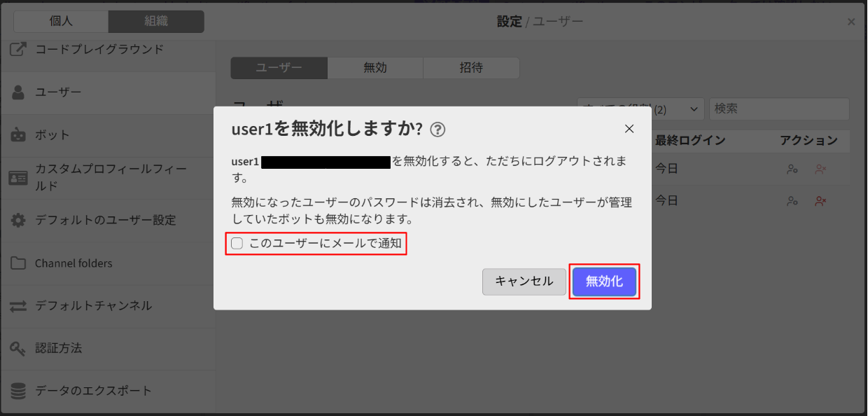Open the コードプレイグラウンド external link icon
Viewport: 868px width, 416px height.
[17, 48]
